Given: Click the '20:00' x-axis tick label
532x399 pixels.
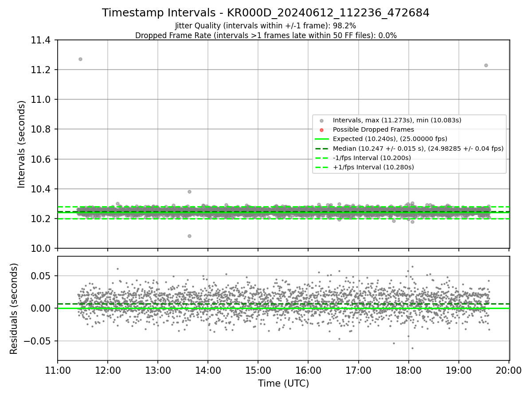Looking at the screenshot, I should (509, 370).
